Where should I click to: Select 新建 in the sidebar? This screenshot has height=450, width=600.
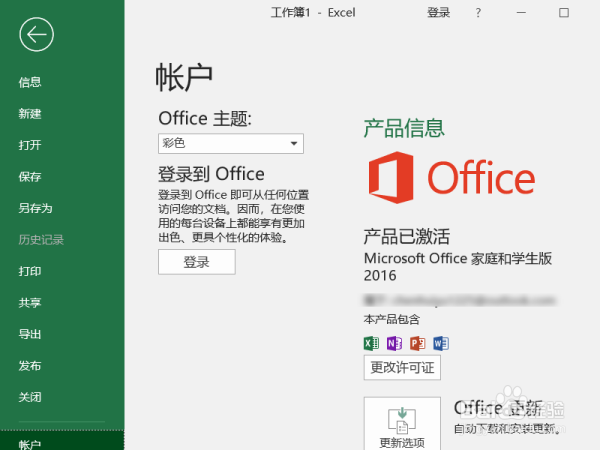[30, 114]
